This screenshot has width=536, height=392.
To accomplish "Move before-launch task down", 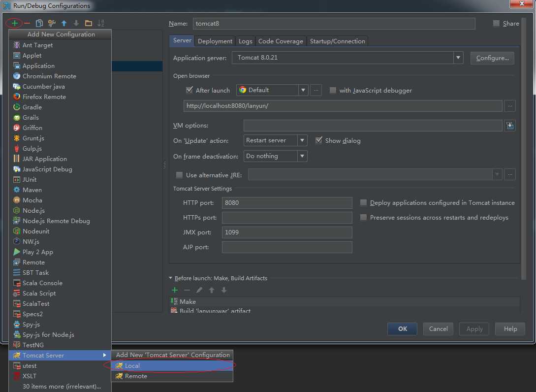I will click(224, 290).
